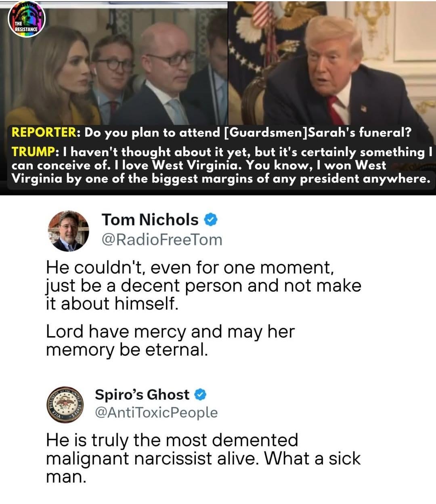The image size is (436, 504).
Task: Open Tom Nichols' profile picture
Action: click(69, 231)
